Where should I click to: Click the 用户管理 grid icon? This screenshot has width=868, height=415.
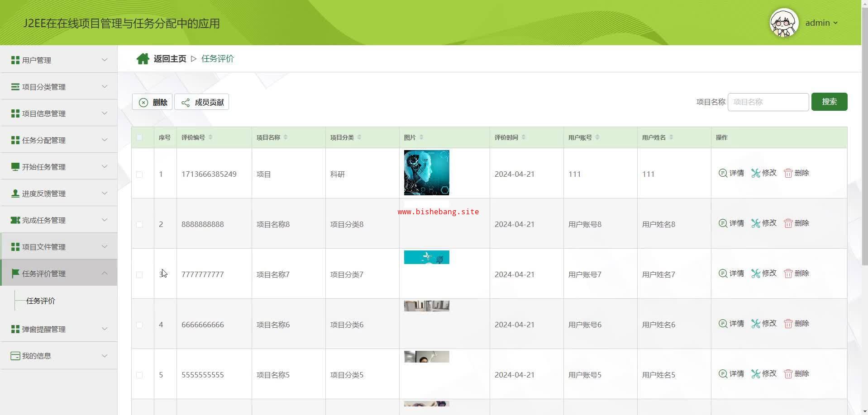tap(15, 60)
